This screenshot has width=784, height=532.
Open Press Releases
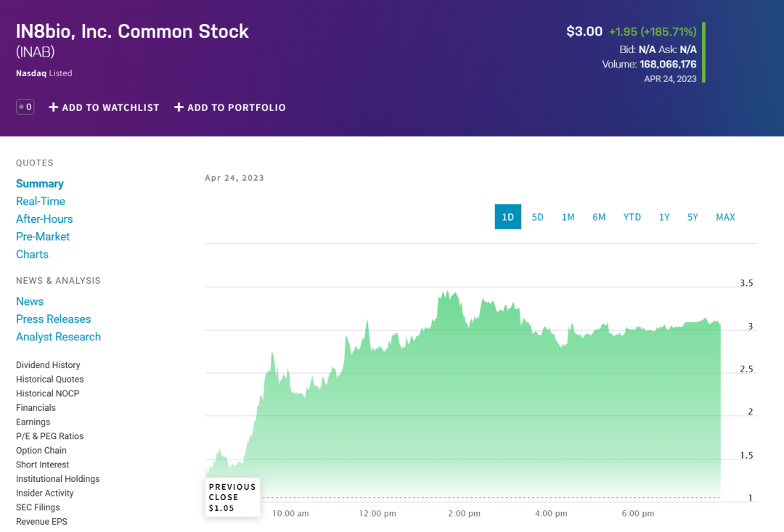53,319
